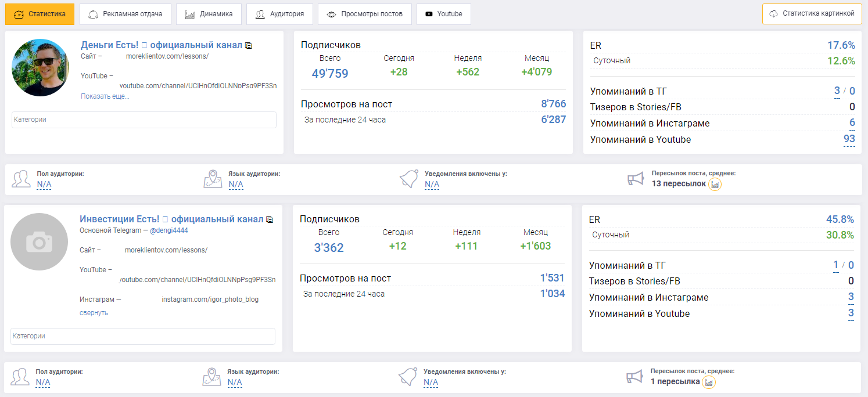Open Категории field of Деньги Есть! channel
868x397 pixels.
coord(144,120)
